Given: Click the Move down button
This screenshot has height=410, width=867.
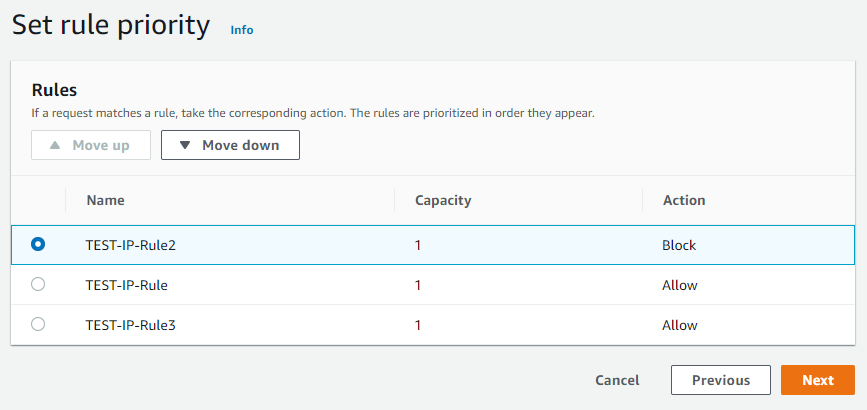Looking at the screenshot, I should click(x=230, y=145).
